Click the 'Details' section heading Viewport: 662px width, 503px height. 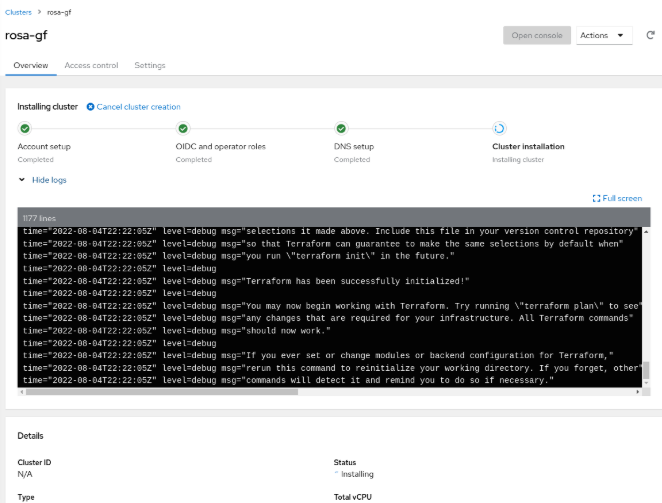[30, 436]
